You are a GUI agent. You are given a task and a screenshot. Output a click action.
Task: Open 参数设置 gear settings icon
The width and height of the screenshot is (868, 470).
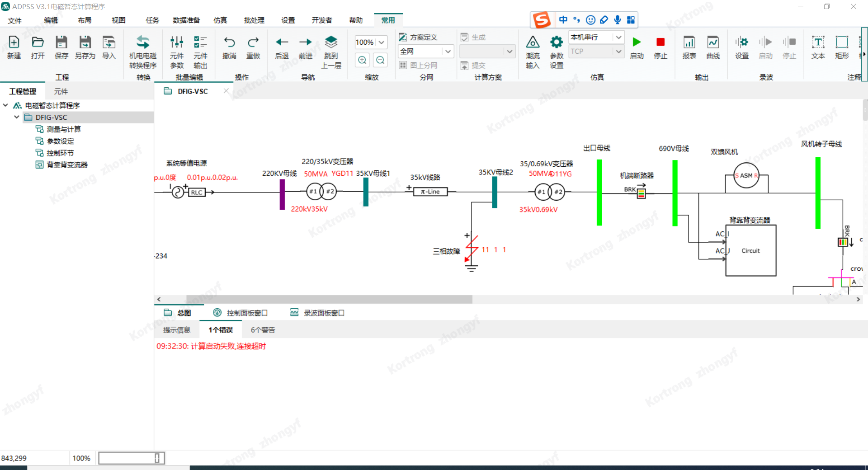[x=556, y=42]
